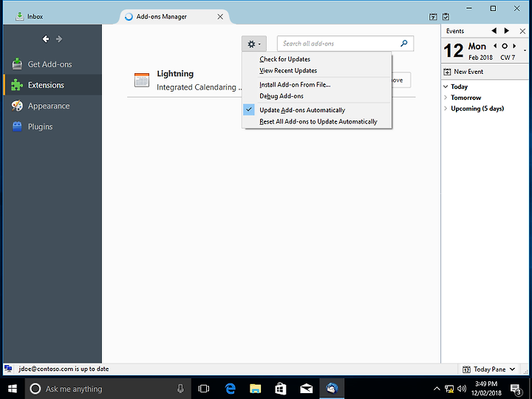The width and height of the screenshot is (532, 399).
Task: Open the Windows Start menu
Action: 13,389
